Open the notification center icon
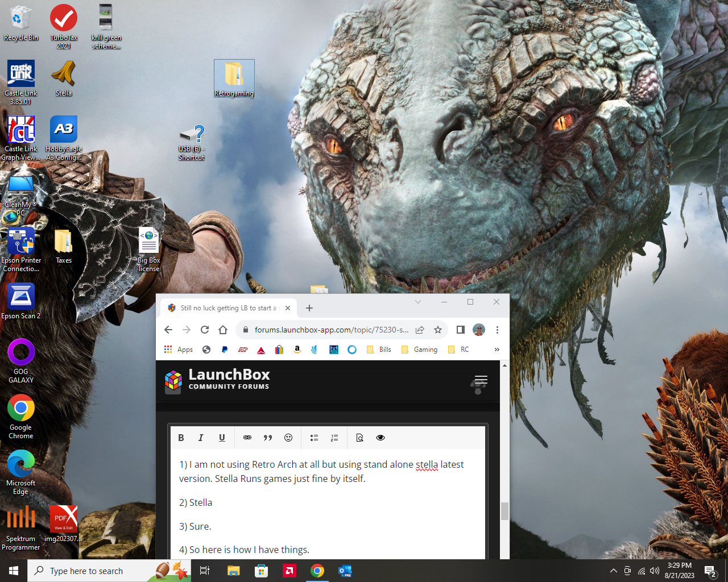The height and width of the screenshot is (582, 728). (x=710, y=571)
